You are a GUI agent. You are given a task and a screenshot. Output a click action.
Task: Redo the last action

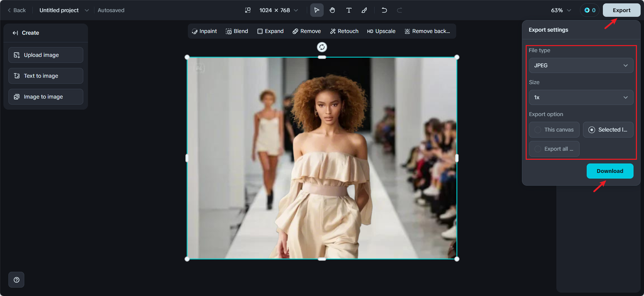(x=399, y=10)
